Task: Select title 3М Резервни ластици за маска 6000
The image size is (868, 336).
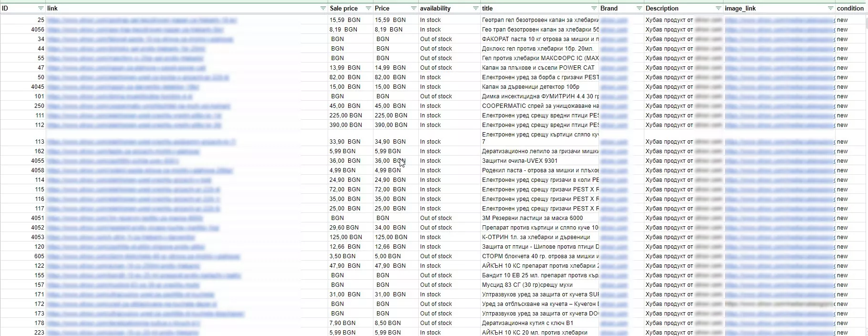Action: (x=532, y=218)
